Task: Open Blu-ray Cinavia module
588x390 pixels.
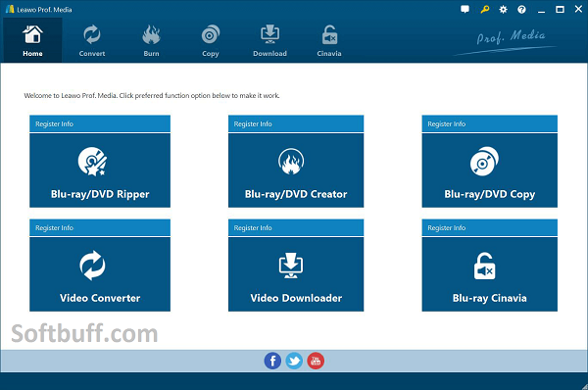Action: coord(489,274)
